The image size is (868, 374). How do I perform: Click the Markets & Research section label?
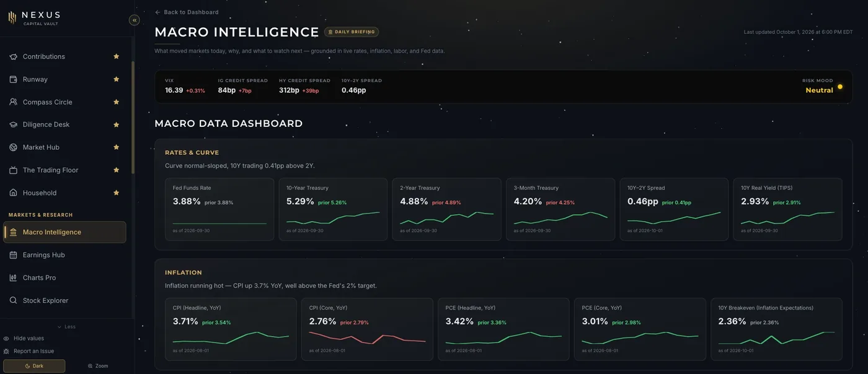pyautogui.click(x=41, y=215)
